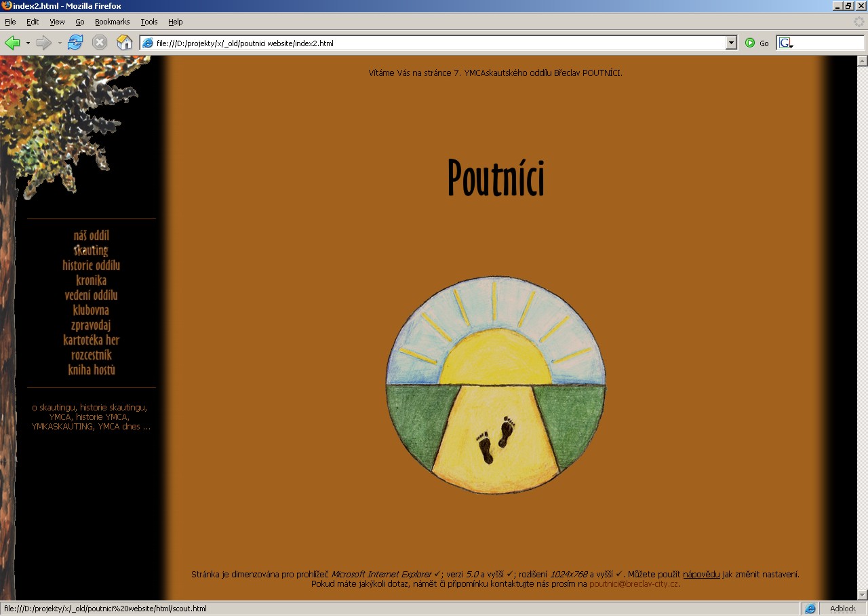Open the Tools menu
This screenshot has width=868, height=616.
click(x=149, y=22)
